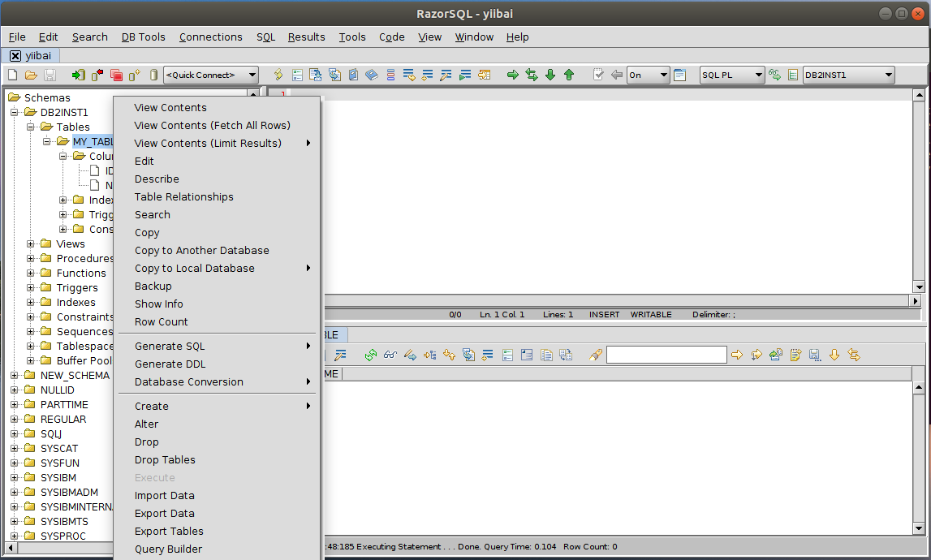Open the DB2INST1 schema dropdown
This screenshot has height=560, width=931.
(849, 75)
